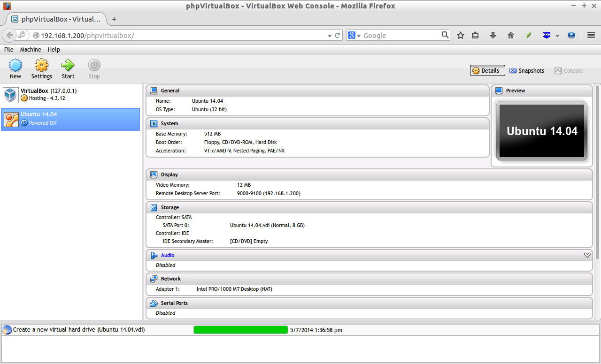Click the New virtual machine icon
The width and height of the screenshot is (601, 364).
15,65
